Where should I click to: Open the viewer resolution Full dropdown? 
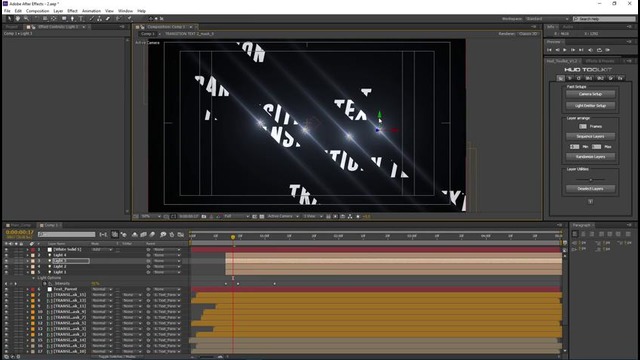click(x=236, y=216)
